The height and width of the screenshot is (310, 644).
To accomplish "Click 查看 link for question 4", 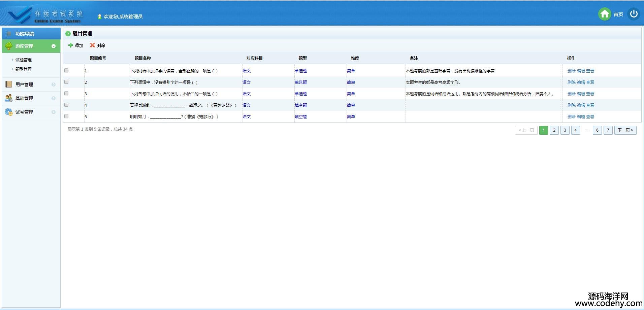I will tap(590, 105).
